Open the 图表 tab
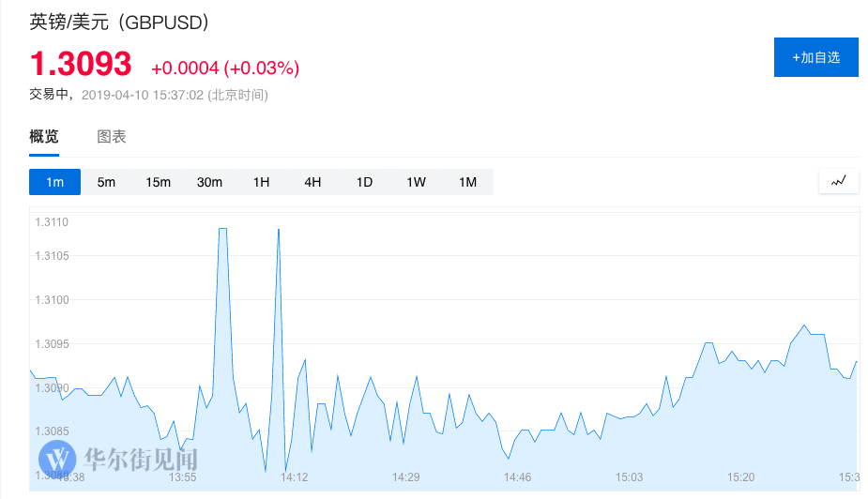This screenshot has width=868, height=499. [112, 137]
